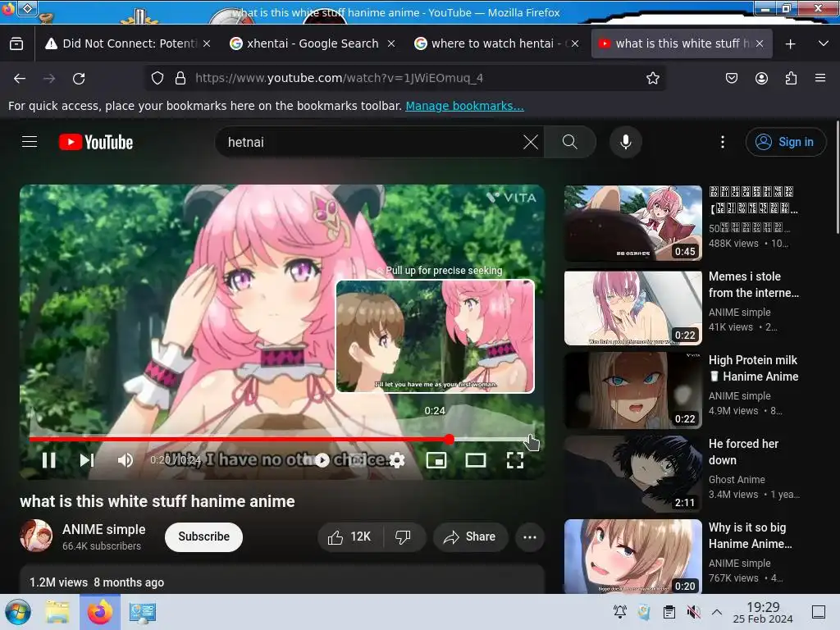Pause the video
This screenshot has width=840, height=630.
(48, 460)
